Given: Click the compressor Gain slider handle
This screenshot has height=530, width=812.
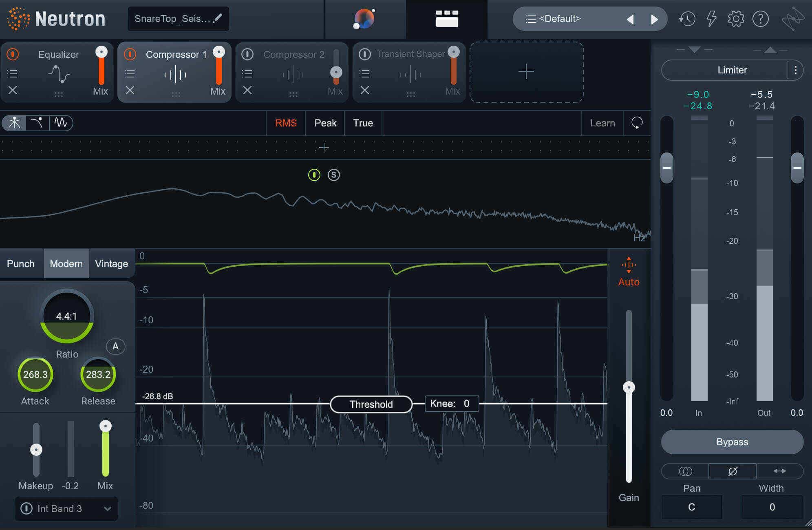Looking at the screenshot, I should [x=629, y=387].
